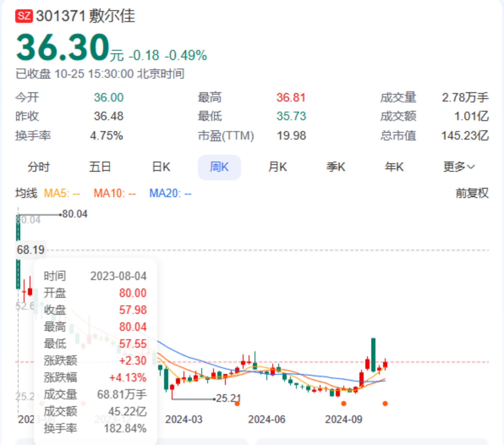The image size is (504, 445).
Task: Click the tooltip 开盘 value 80.00
Action: [x=133, y=293]
